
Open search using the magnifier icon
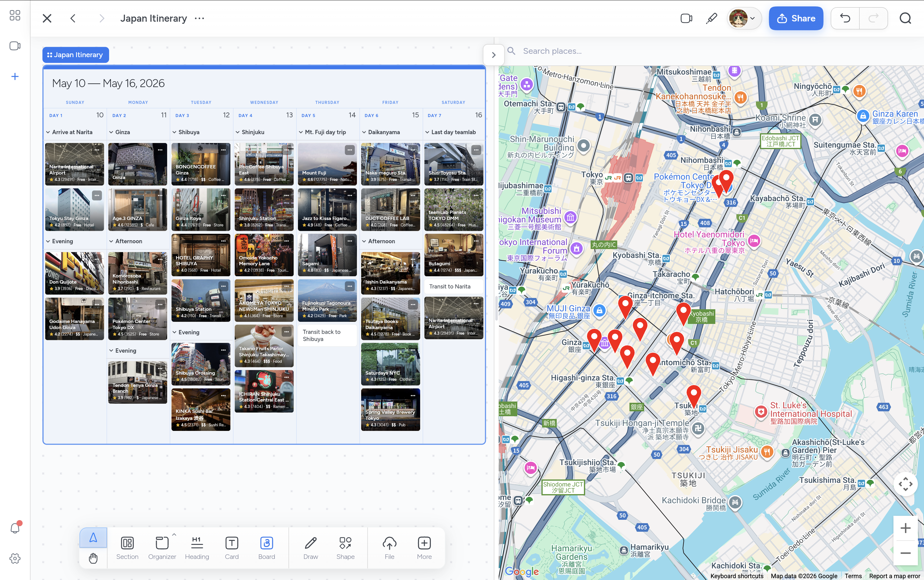point(905,18)
